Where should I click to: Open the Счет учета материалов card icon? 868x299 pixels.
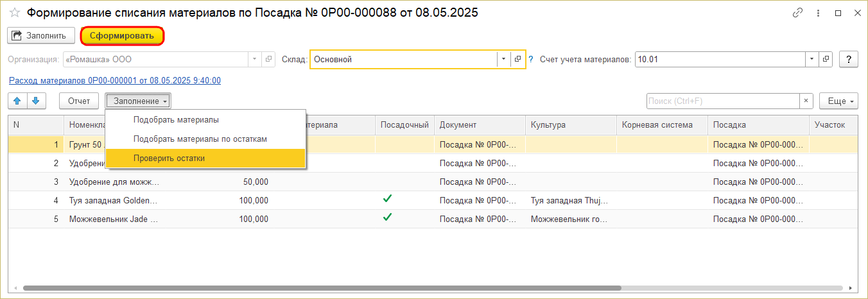pos(826,59)
